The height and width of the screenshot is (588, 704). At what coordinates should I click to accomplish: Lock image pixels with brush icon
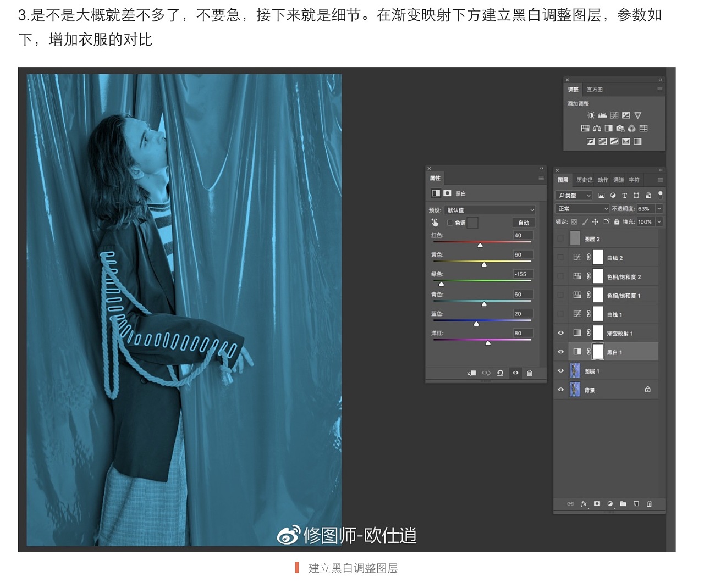point(585,222)
